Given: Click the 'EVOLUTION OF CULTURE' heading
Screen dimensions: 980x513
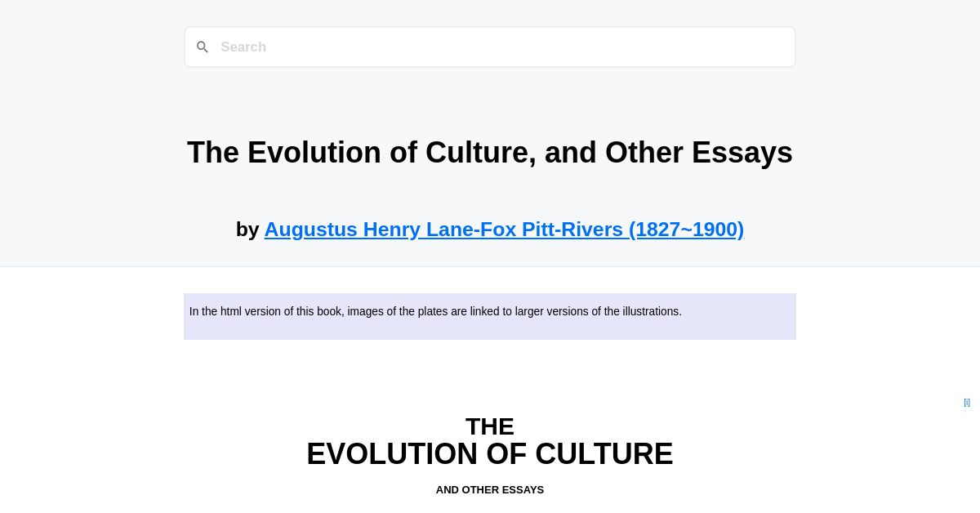Looking at the screenshot, I should point(490,454).
